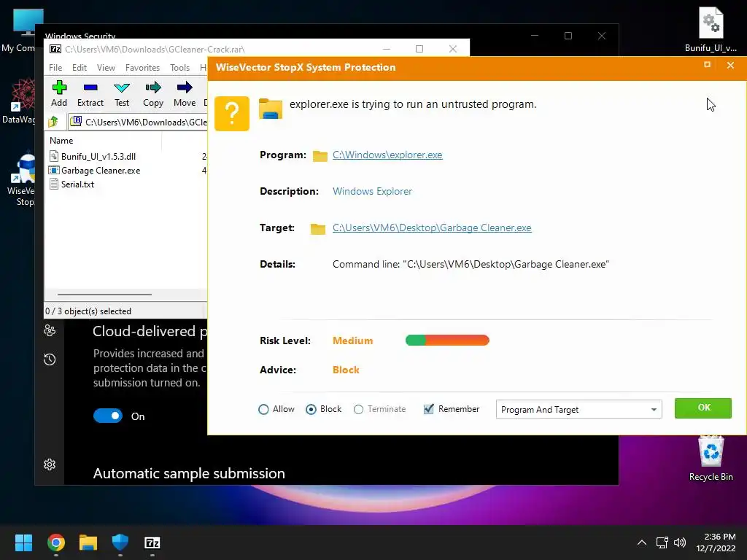
Task: Open the Favorites menu in 7-Zip
Action: 142,68
